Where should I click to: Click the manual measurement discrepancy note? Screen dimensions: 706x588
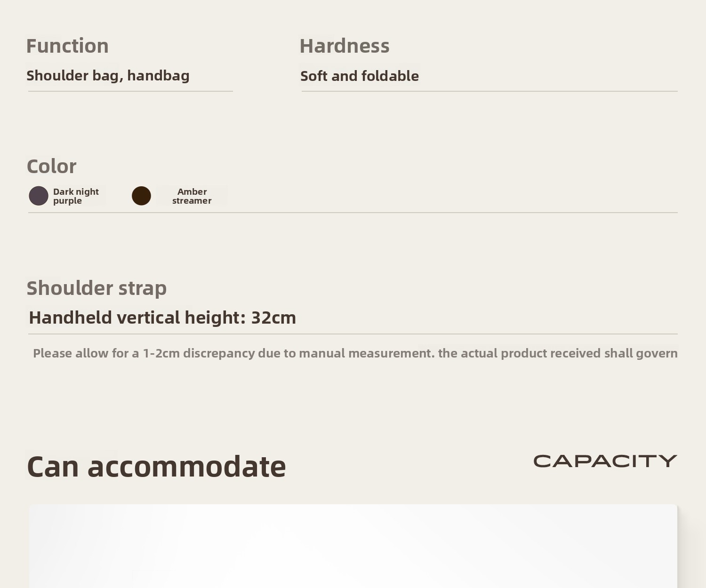pos(355,353)
